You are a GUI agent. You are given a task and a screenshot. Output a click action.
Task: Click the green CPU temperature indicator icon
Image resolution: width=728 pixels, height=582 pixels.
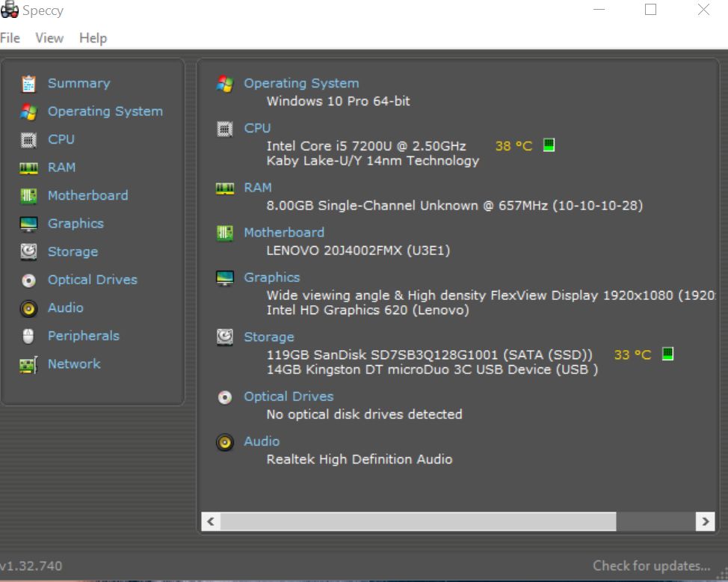[549, 145]
